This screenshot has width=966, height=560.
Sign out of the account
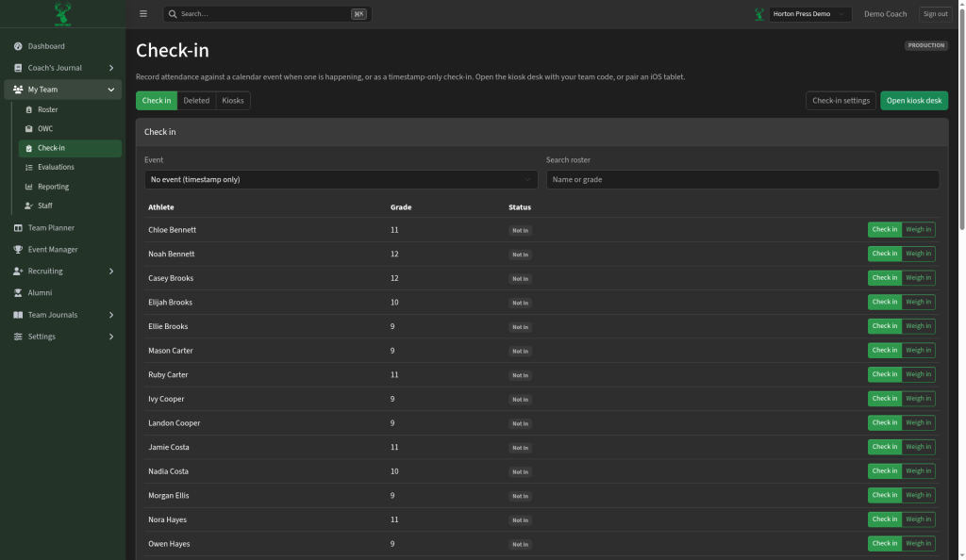click(x=935, y=13)
